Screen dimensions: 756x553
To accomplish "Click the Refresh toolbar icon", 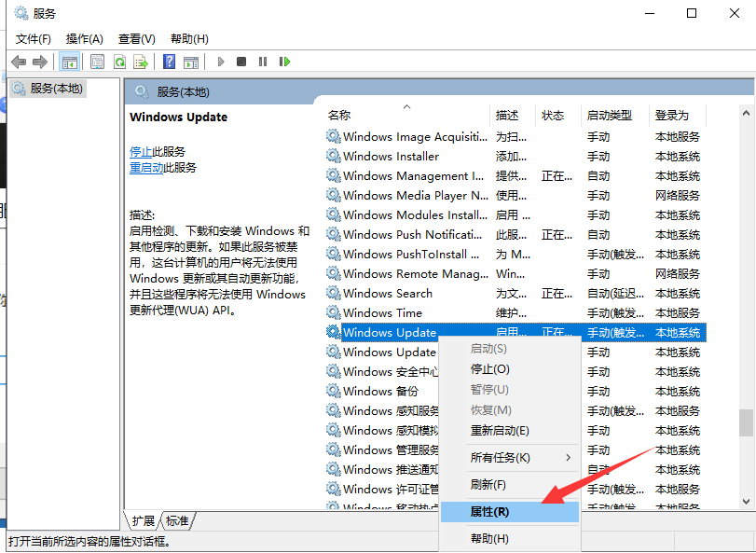I will click(x=119, y=61).
